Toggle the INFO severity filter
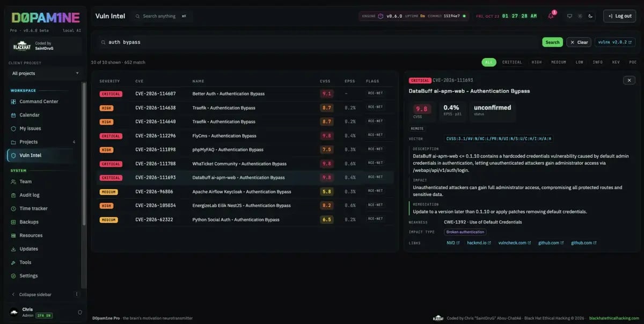Image resolution: width=644 pixels, height=324 pixels. (598, 62)
